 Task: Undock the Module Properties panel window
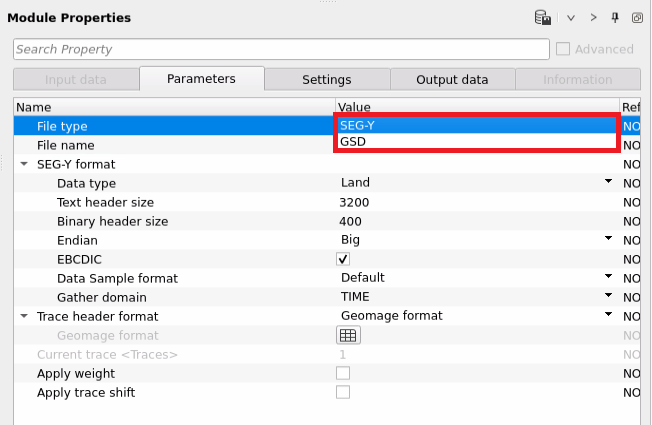(636, 17)
